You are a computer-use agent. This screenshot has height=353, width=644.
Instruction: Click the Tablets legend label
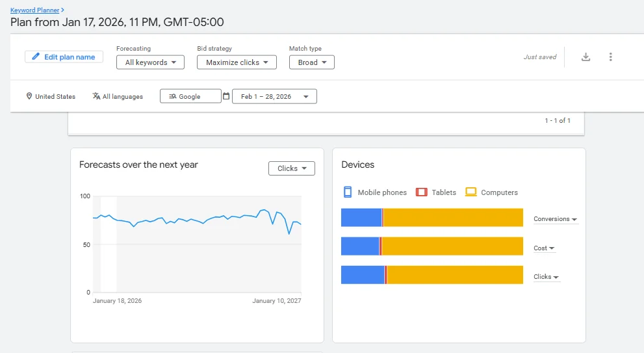(444, 192)
